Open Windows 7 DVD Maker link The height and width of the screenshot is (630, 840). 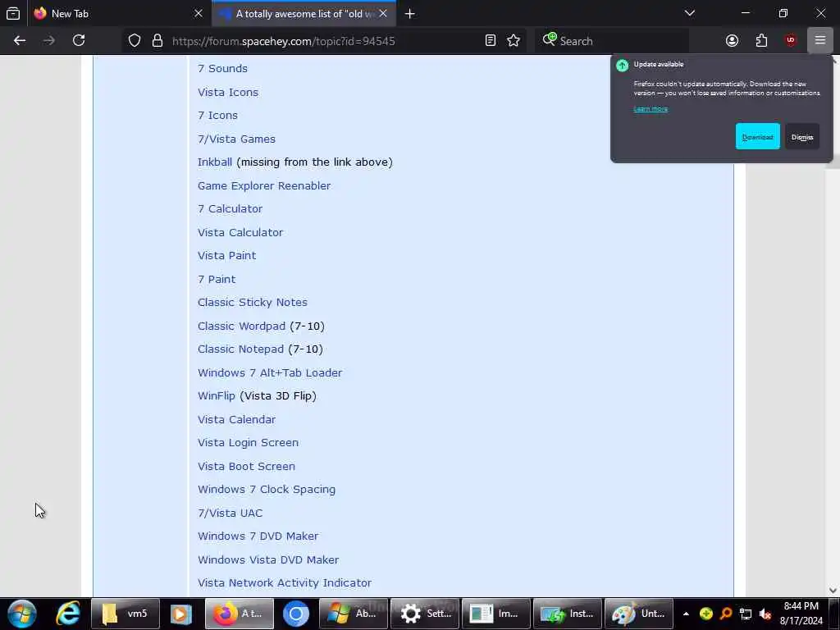[258, 536]
